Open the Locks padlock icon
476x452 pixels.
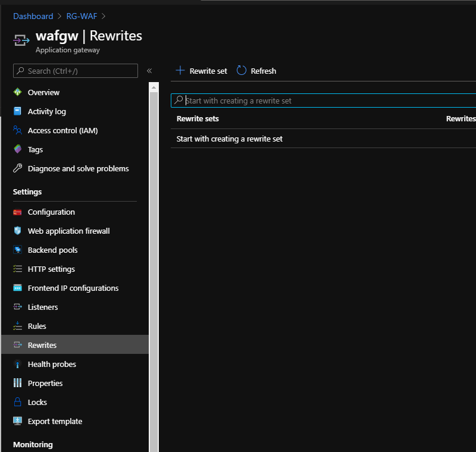17,402
